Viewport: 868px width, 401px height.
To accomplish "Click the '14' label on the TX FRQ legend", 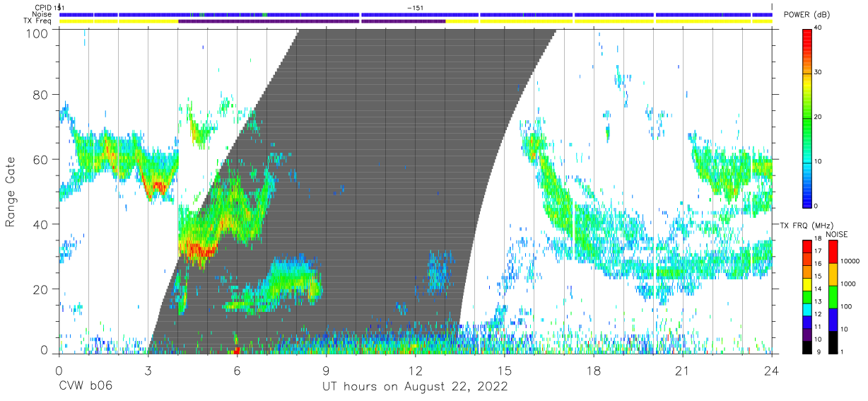I will 818,289.
